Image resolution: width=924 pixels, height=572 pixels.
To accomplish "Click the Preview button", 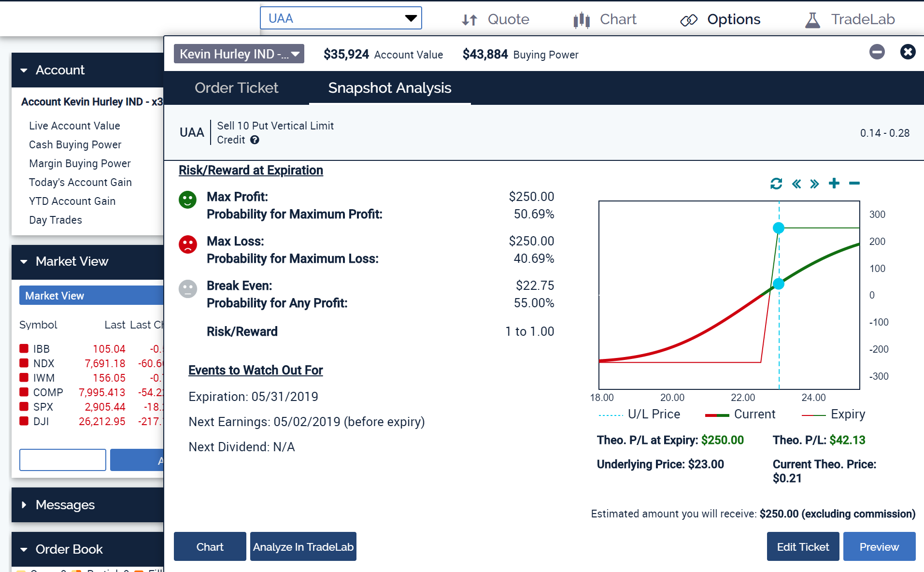I will click(x=879, y=547).
